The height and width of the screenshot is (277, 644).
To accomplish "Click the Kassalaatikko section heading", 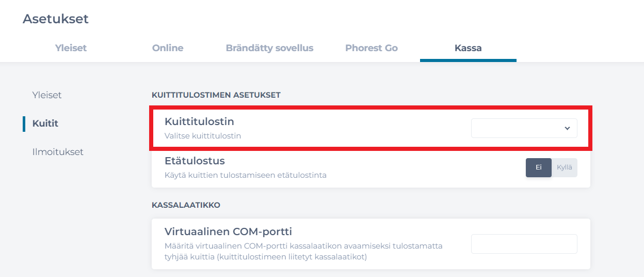I will coord(186,205).
